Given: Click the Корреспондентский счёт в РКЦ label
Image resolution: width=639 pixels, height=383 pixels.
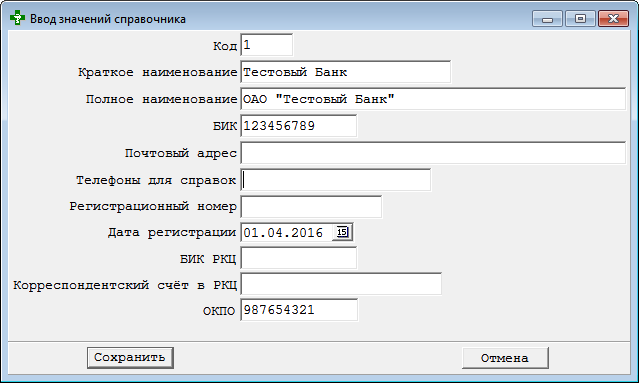Looking at the screenshot, I should [x=125, y=285].
